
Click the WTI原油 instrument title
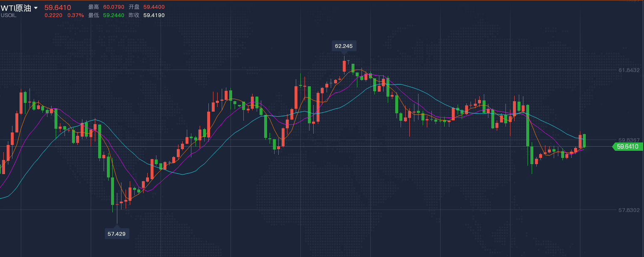point(16,8)
